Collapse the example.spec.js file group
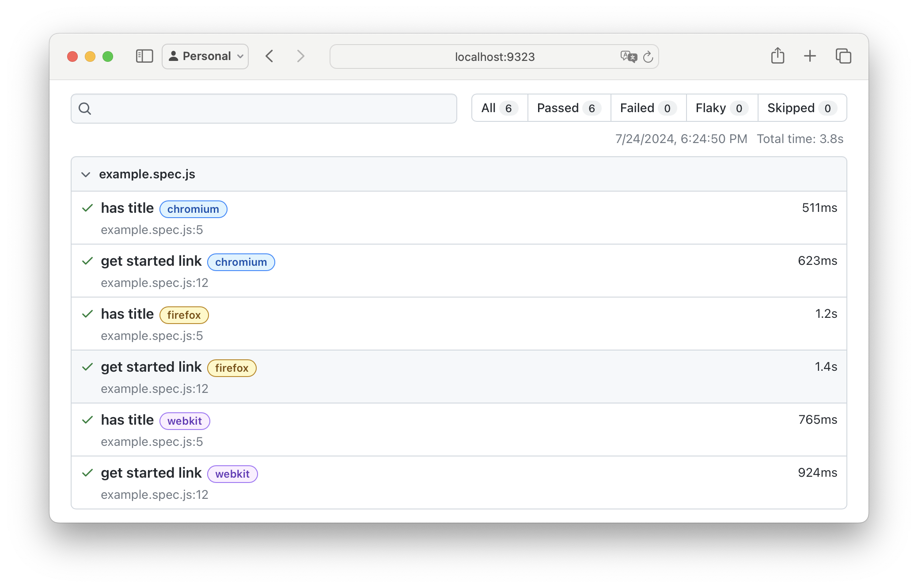The height and width of the screenshot is (588, 918). 86,174
